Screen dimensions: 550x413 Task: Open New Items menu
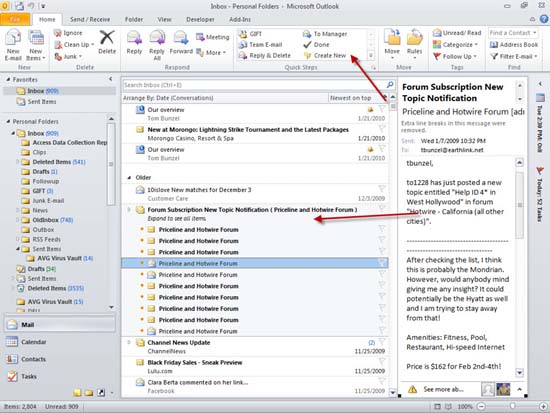pos(35,46)
